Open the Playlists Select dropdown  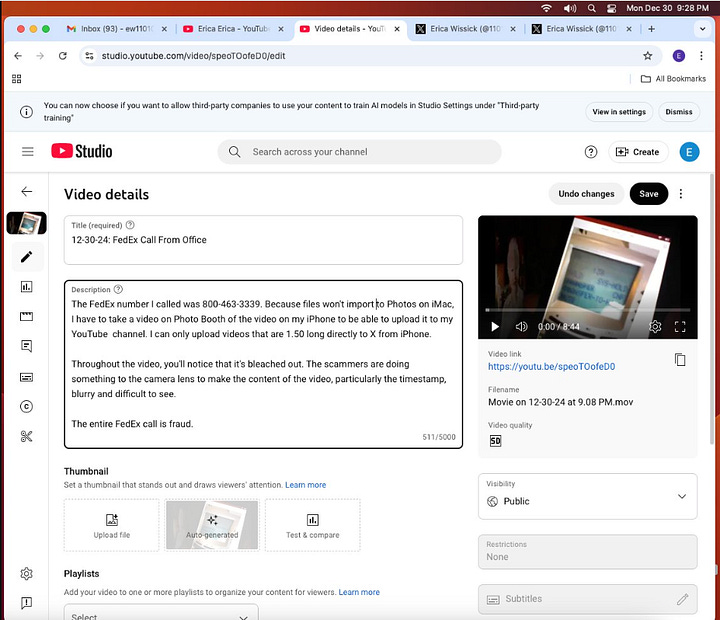(161, 613)
